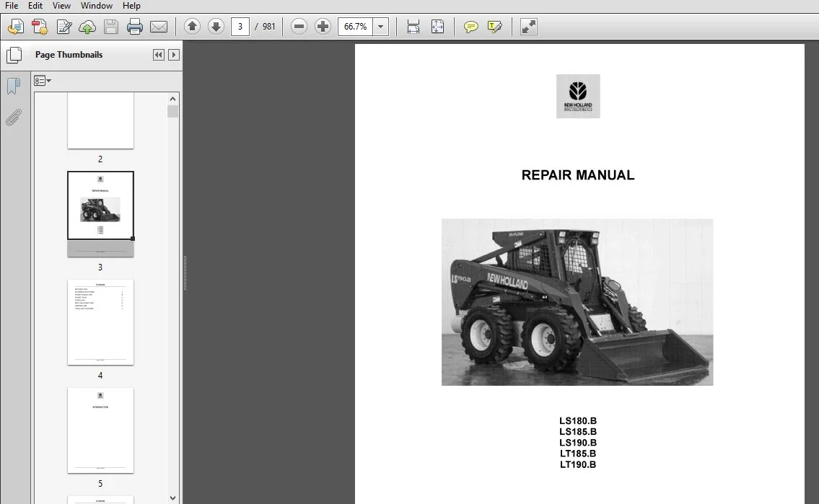Click the email envelope icon

pos(159,27)
